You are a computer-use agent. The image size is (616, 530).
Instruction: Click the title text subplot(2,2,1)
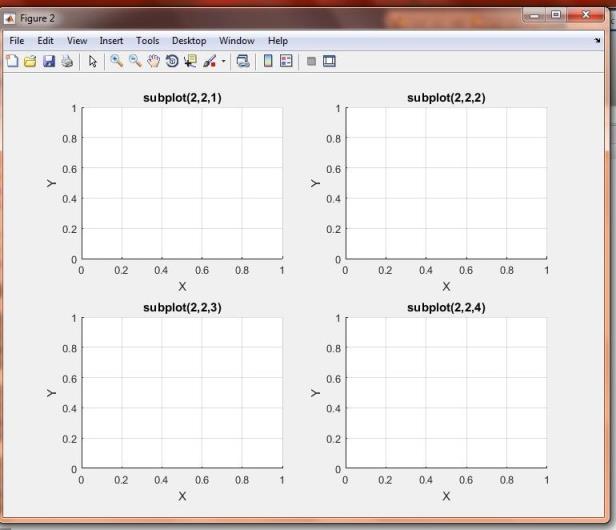pos(182,98)
